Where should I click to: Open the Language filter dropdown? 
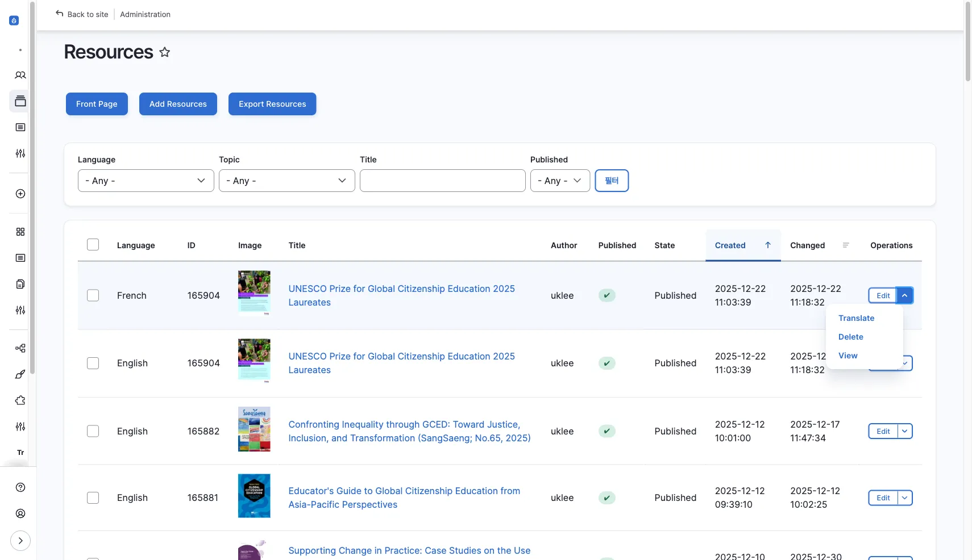pos(146,181)
